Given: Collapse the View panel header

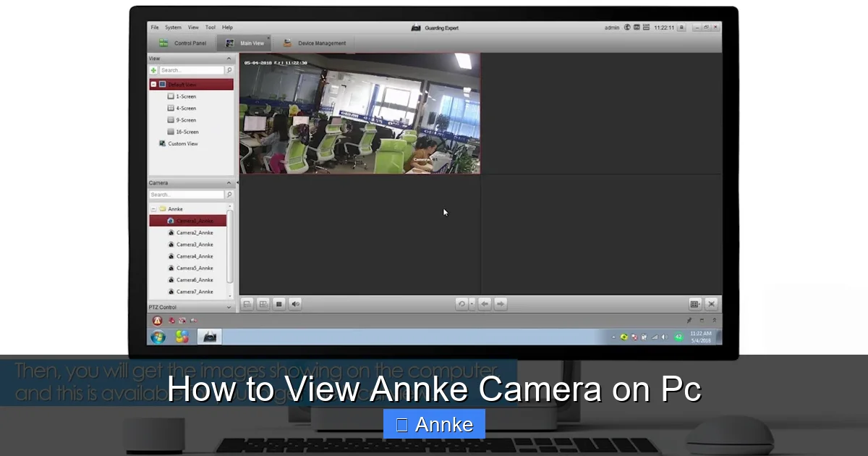Looking at the screenshot, I should [x=229, y=59].
